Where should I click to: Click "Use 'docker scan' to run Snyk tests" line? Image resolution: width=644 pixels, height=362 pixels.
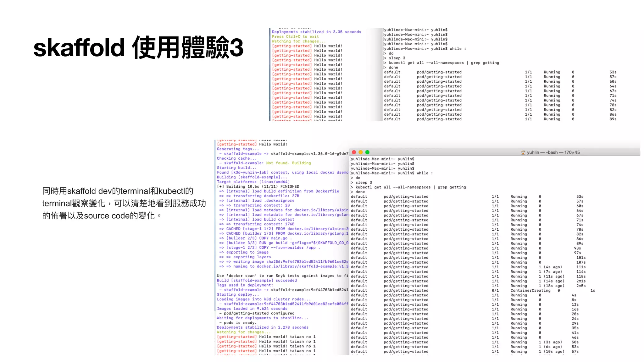click(x=283, y=276)
